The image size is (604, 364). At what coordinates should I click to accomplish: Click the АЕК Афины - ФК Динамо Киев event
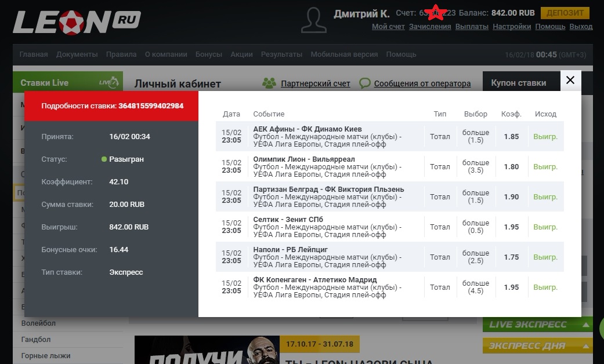pos(308,129)
